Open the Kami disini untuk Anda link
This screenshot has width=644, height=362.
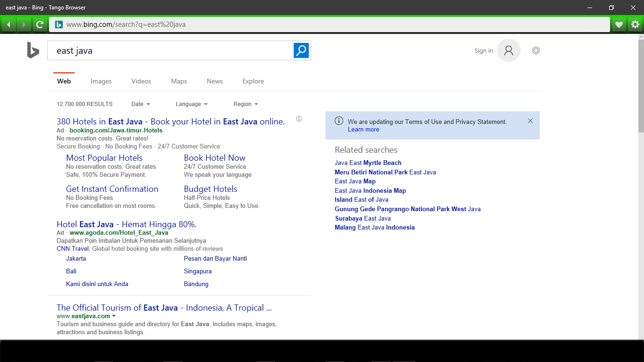[x=97, y=284]
